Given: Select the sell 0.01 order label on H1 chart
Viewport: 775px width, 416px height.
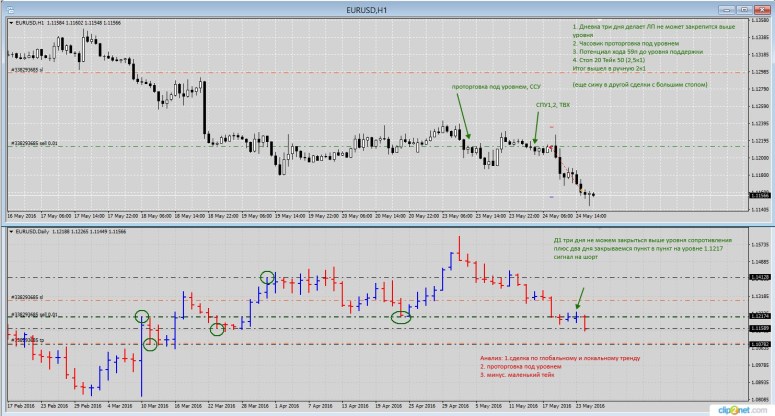Looking at the screenshot, I should pyautogui.click(x=34, y=143).
